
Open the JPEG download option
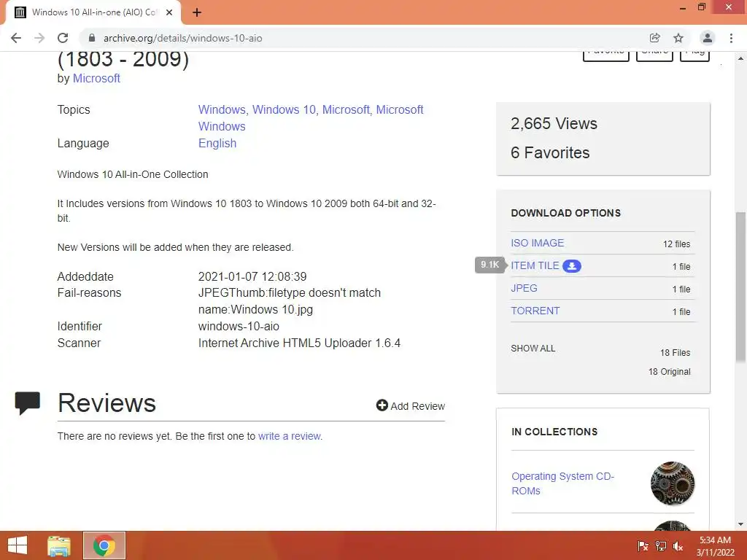[524, 288]
